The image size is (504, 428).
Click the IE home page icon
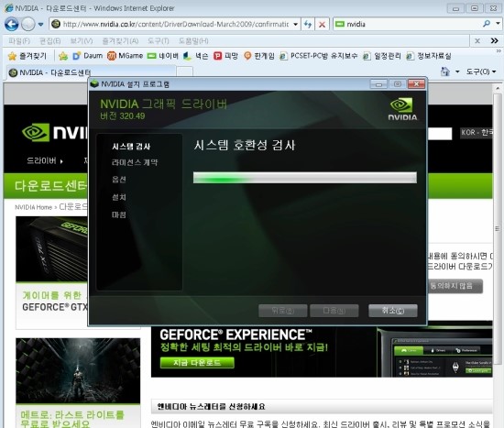pos(445,71)
